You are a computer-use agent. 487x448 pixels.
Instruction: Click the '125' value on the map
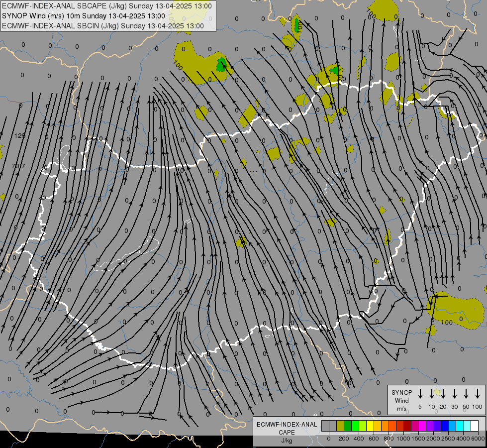[x=20, y=135]
